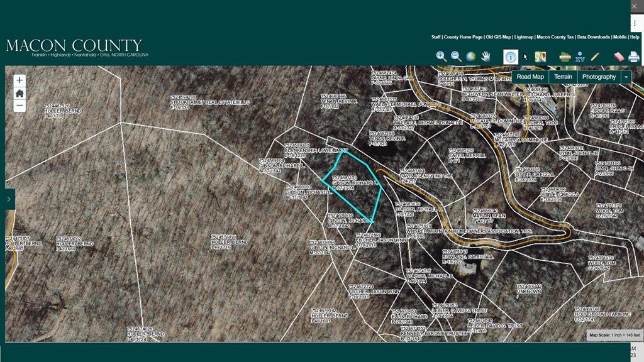Viewport: 644px width, 362px height.
Task: Activate the pencil draw tool
Action: (x=595, y=57)
